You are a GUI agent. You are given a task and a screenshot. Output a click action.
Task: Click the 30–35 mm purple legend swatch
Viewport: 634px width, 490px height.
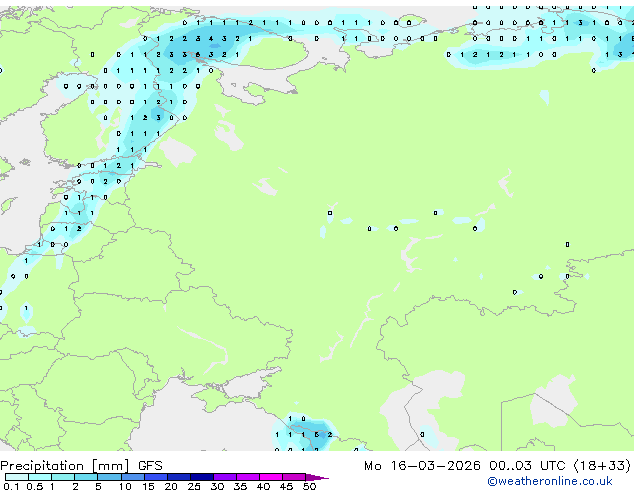(224, 477)
